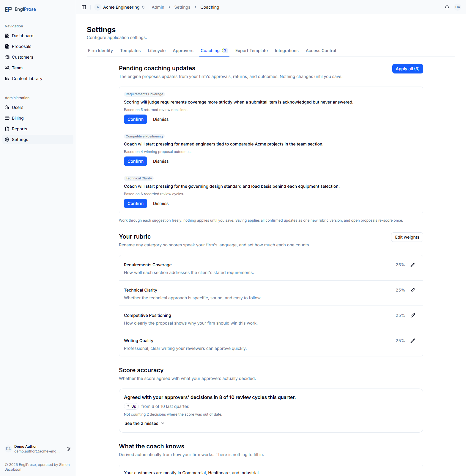Screen dimensions: 466x476
Task: Open the DA user avatar menu
Action: click(457, 7)
